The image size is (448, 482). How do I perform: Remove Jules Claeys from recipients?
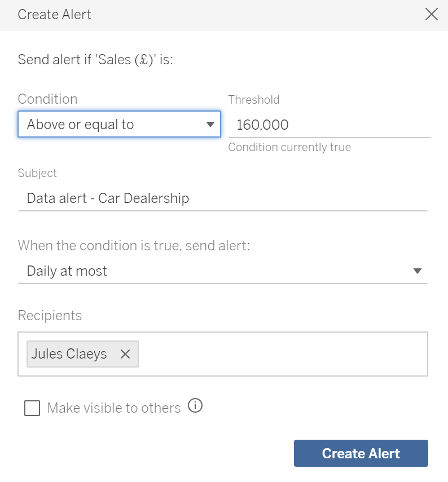(125, 354)
